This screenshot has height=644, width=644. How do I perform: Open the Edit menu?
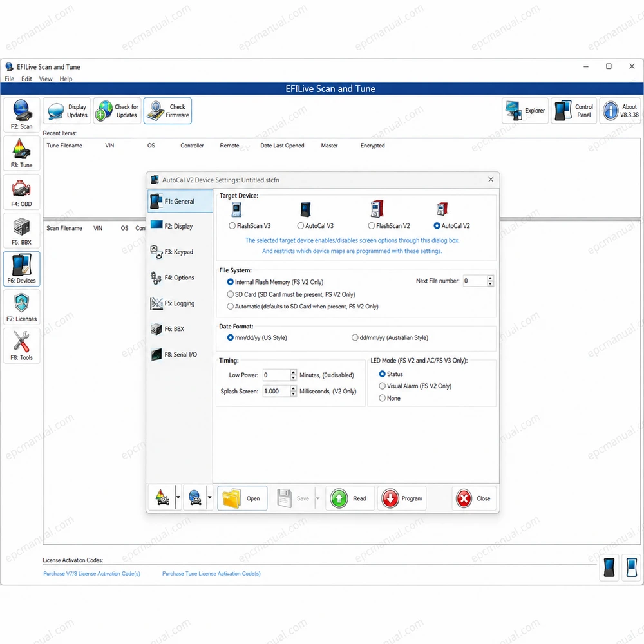coord(26,79)
